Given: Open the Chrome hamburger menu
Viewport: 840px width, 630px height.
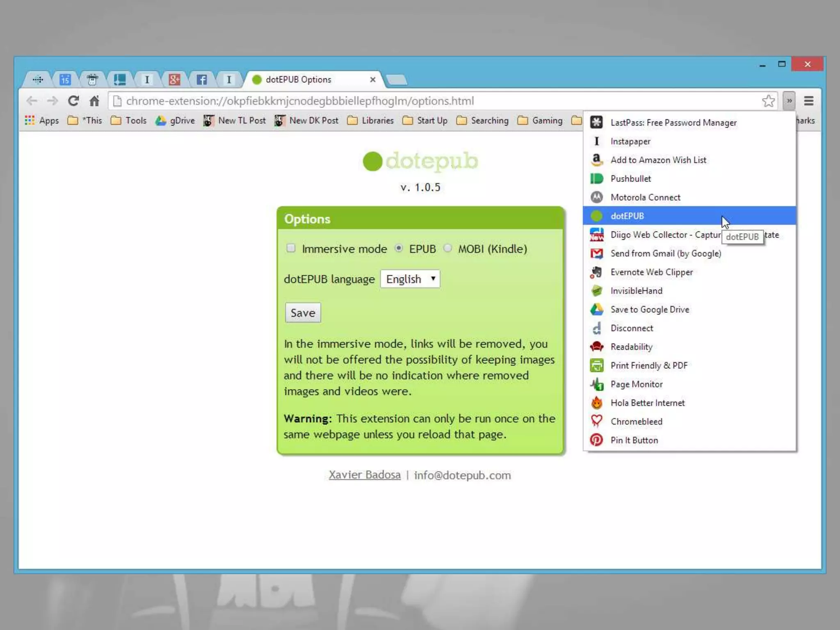Looking at the screenshot, I should point(808,101).
